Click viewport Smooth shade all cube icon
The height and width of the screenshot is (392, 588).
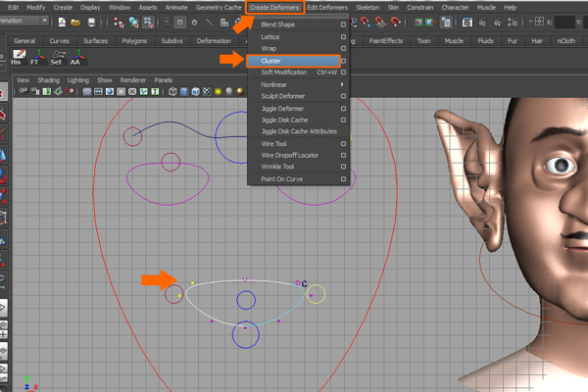[184, 91]
